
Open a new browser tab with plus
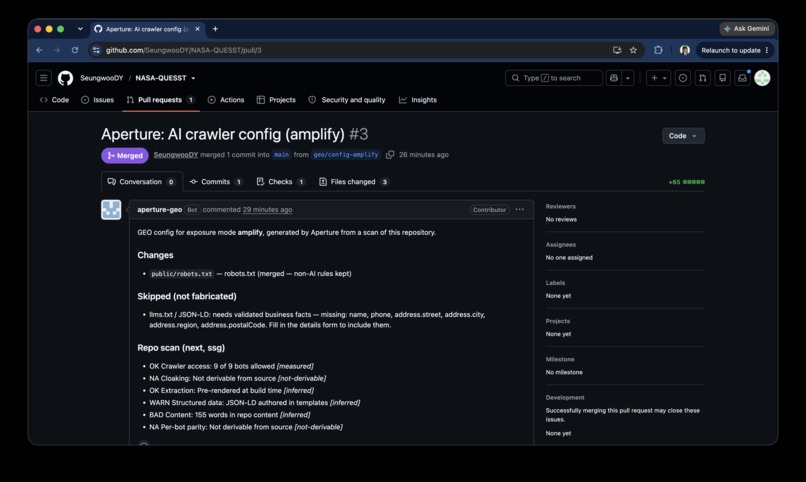point(215,29)
